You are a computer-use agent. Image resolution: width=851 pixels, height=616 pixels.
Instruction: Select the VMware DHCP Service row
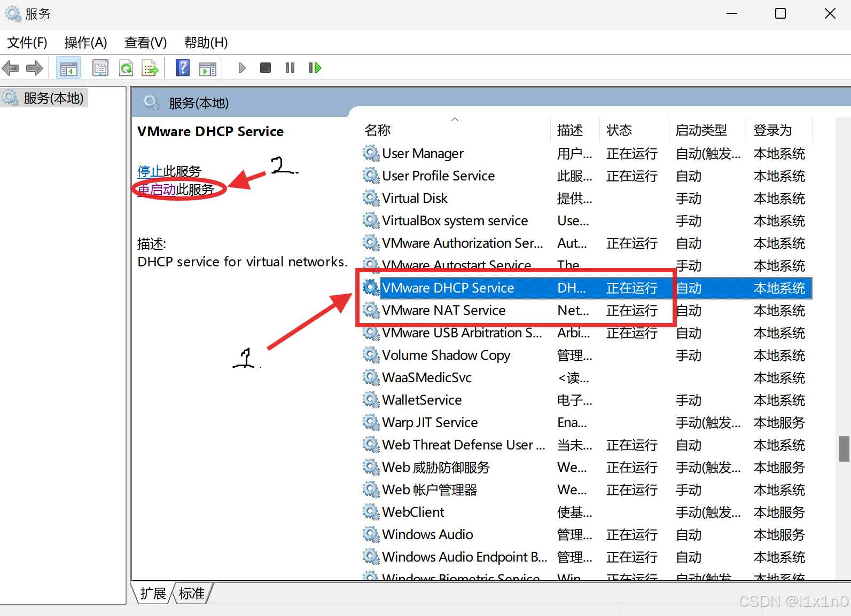click(587, 288)
